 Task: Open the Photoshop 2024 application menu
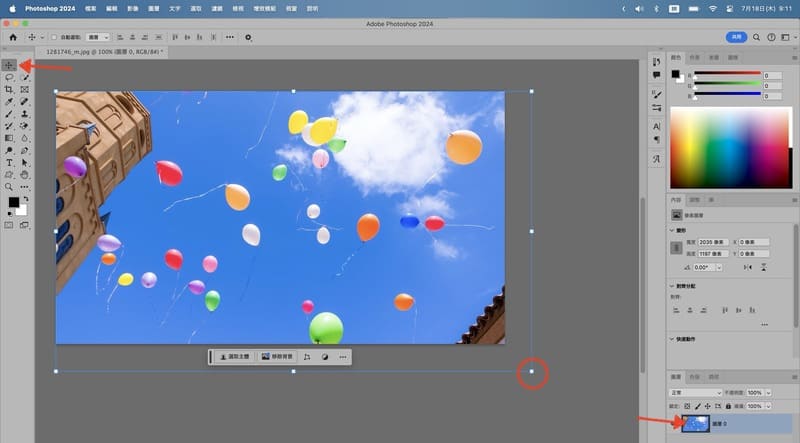(x=50, y=9)
